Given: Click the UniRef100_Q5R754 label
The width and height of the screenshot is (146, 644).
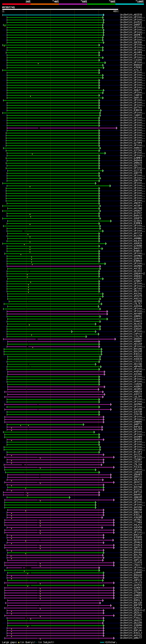Looking at the screenshot, I should [x=131, y=180].
